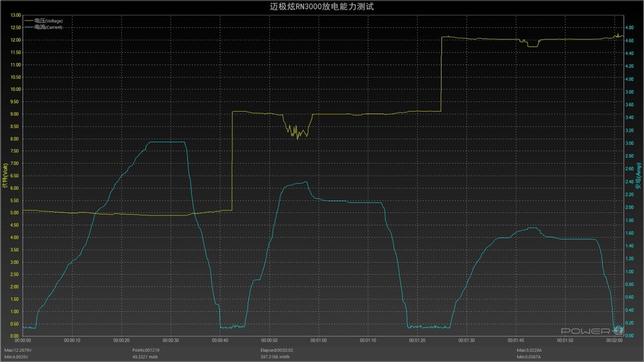The width and height of the screenshot is (644, 362).
Task: Click the 4.80 current axis tick
Action: click(x=630, y=27)
